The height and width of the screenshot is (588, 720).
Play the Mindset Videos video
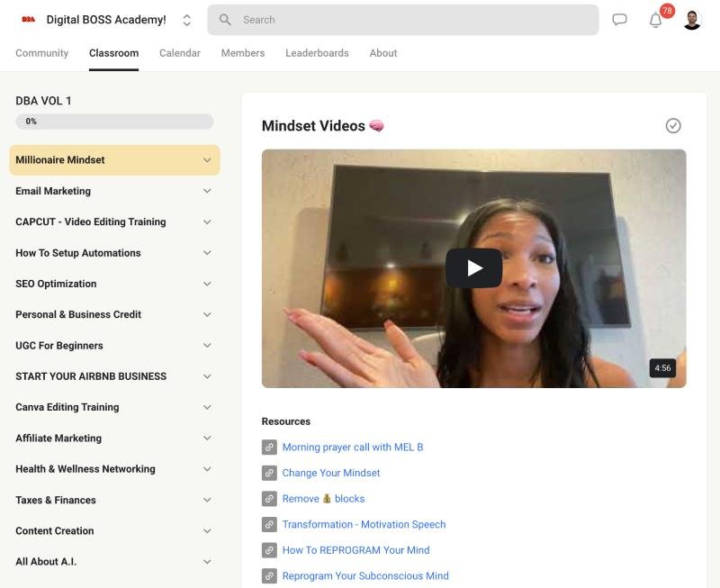pyautogui.click(x=473, y=268)
